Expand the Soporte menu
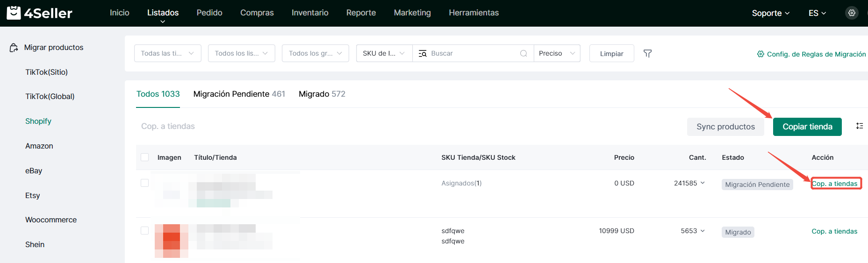 (771, 13)
